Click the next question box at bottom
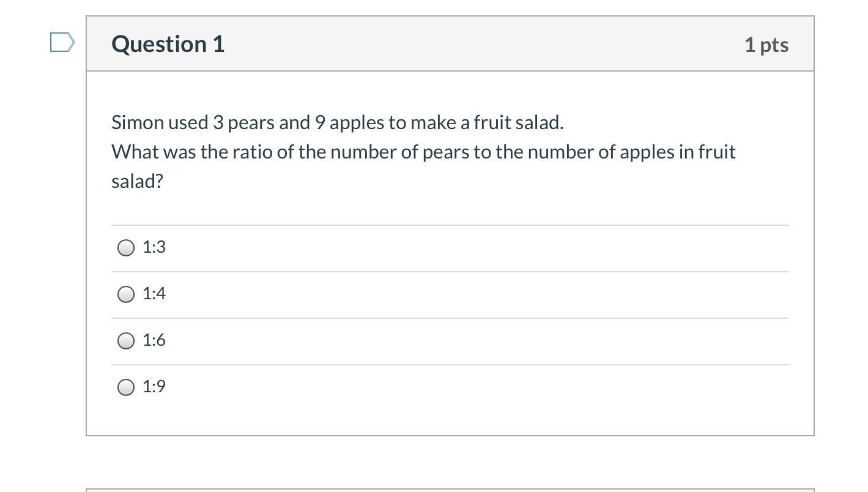 [450, 490]
